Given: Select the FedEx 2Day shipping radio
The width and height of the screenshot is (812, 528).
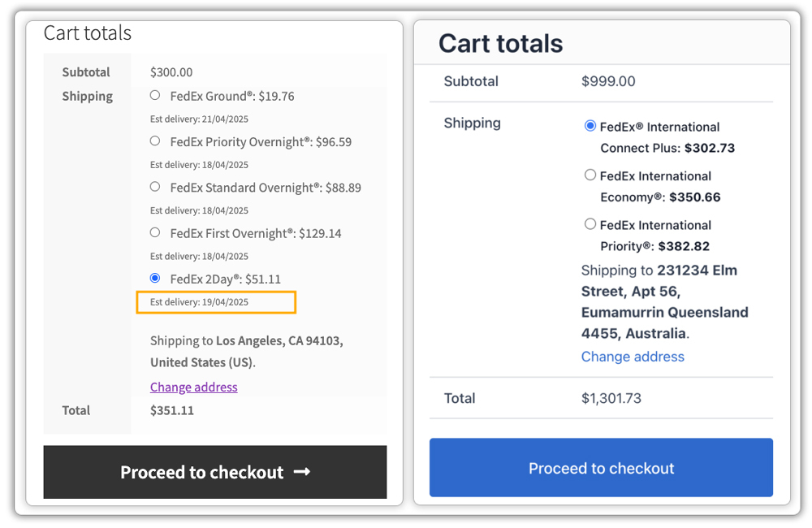Looking at the screenshot, I should (x=154, y=277).
